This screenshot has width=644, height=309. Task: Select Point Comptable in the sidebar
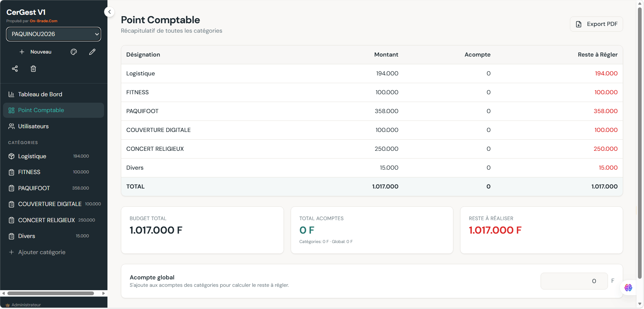tap(54, 110)
